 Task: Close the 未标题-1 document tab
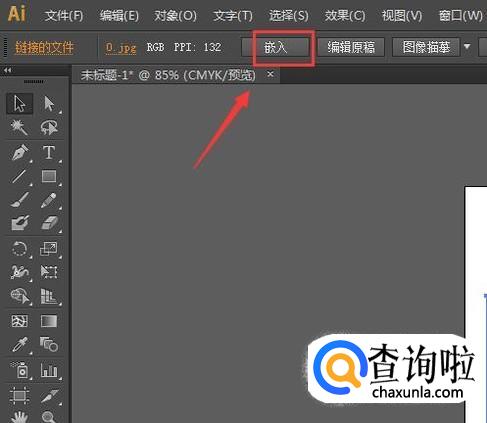(x=270, y=74)
